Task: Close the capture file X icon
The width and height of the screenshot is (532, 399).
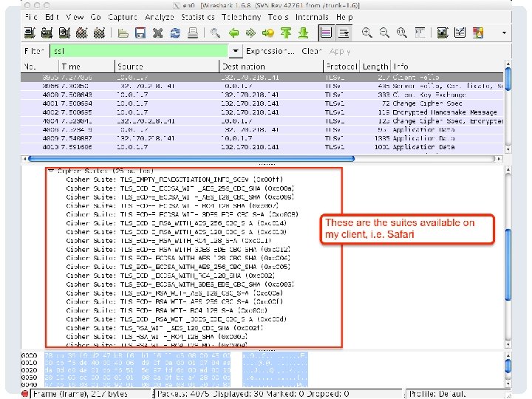Action: [x=158, y=33]
